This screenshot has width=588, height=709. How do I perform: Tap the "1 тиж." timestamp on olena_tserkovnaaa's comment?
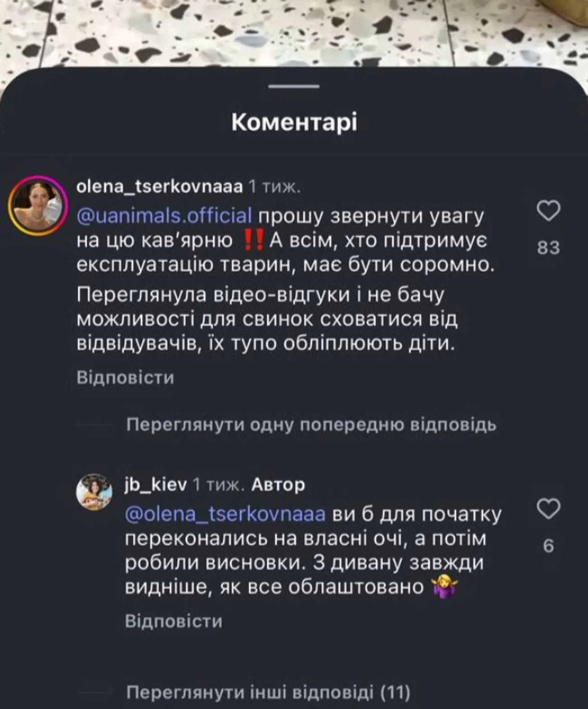tap(275, 187)
